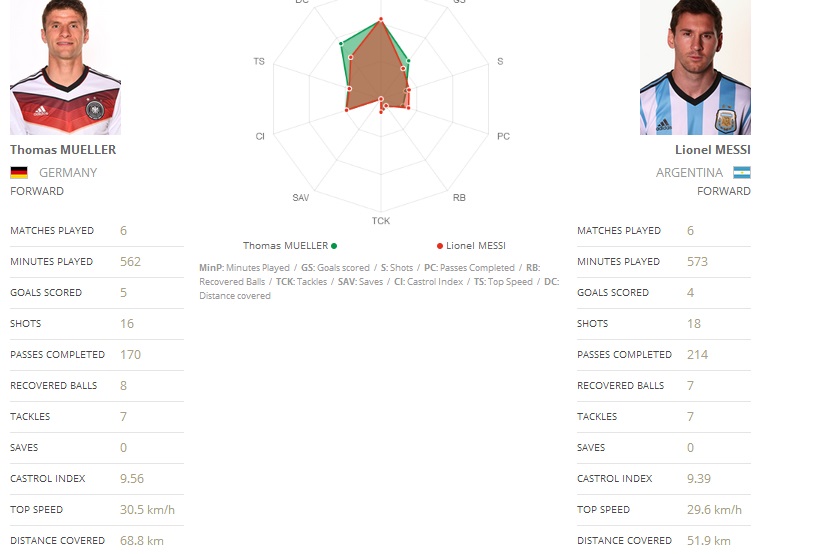Toggle Lionel MESSI in the chart legend

pyautogui.click(x=476, y=245)
